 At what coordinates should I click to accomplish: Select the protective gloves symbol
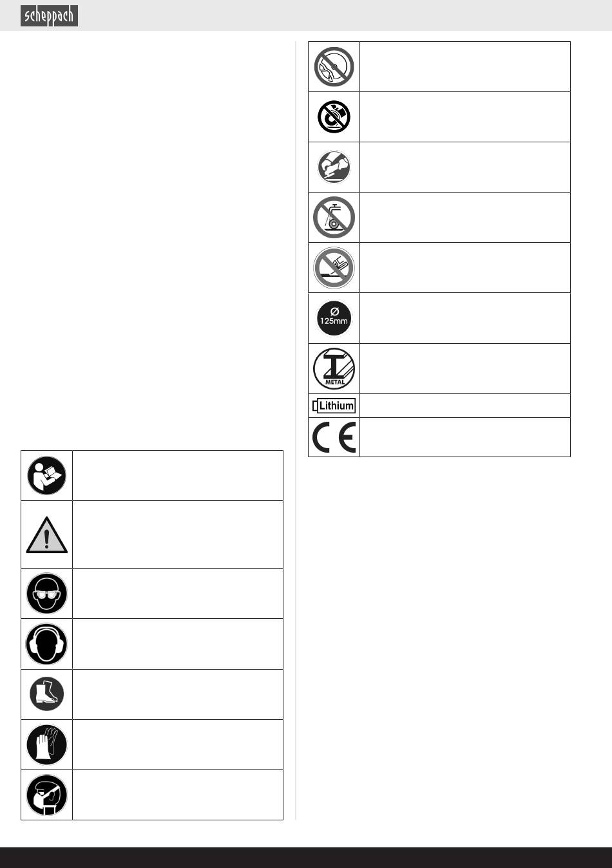coord(46,745)
